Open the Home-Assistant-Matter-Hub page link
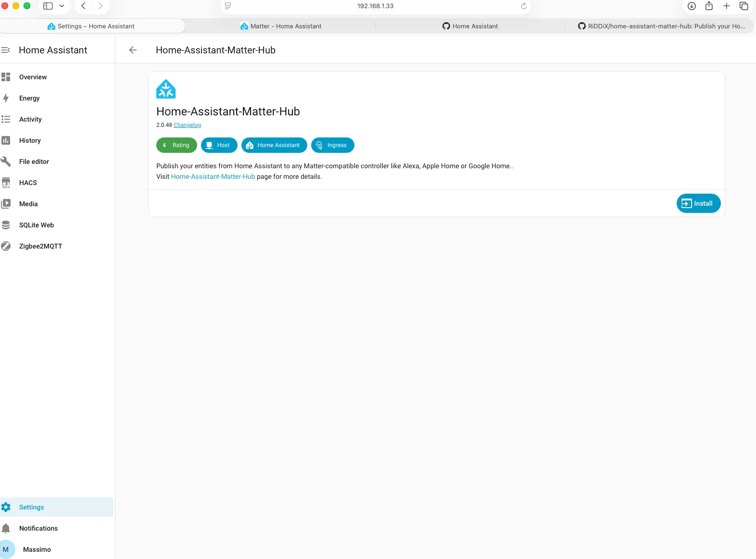 tap(213, 176)
